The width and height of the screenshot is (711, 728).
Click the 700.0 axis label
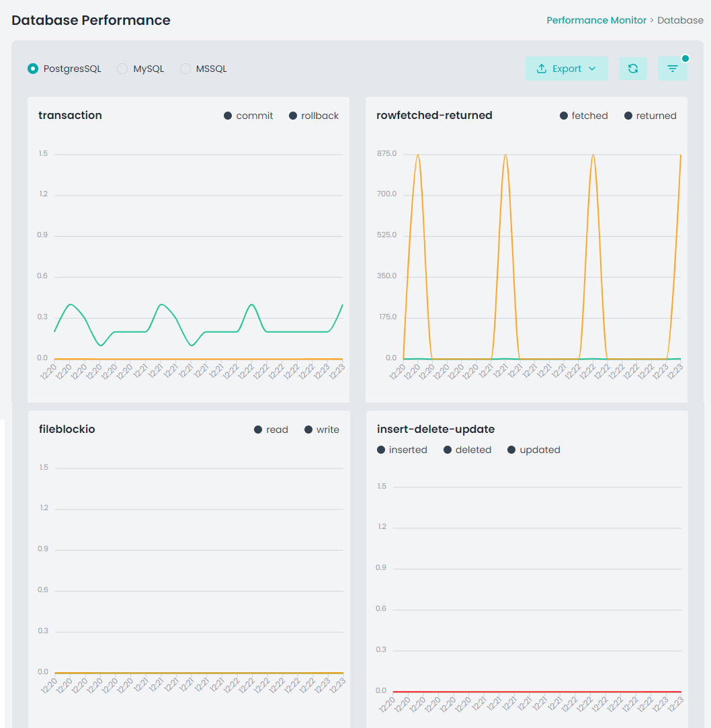point(386,194)
